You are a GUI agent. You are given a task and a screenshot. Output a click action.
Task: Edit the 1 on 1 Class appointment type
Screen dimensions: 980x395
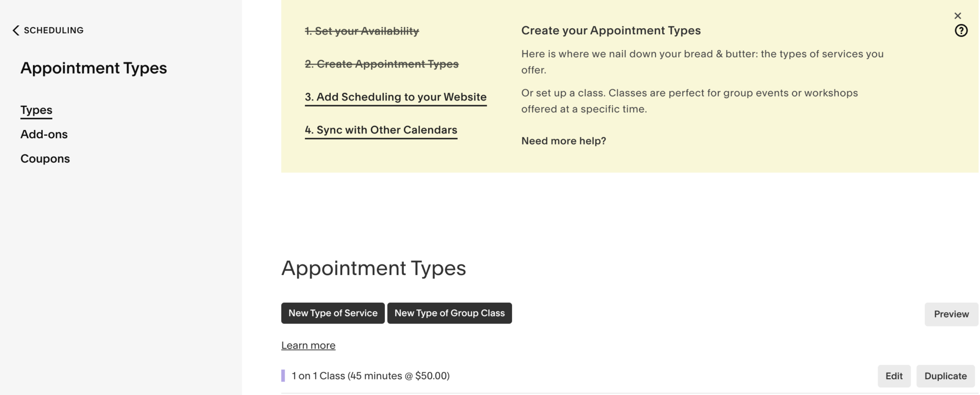click(x=893, y=376)
